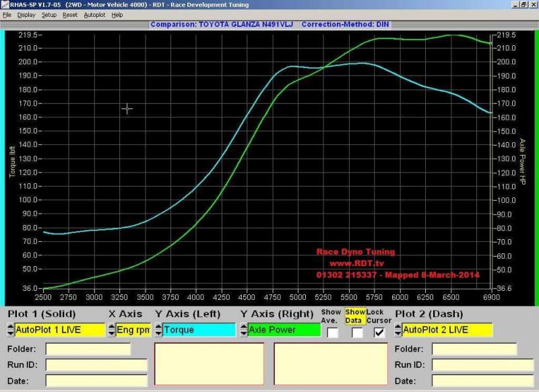Click the cyan Torque axis selector
This screenshot has height=392, width=539.
coord(199,330)
